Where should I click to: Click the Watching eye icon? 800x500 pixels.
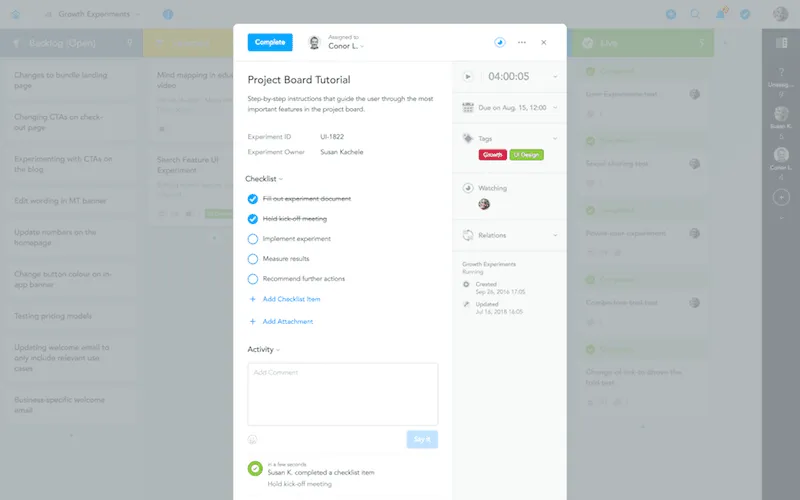click(x=467, y=188)
